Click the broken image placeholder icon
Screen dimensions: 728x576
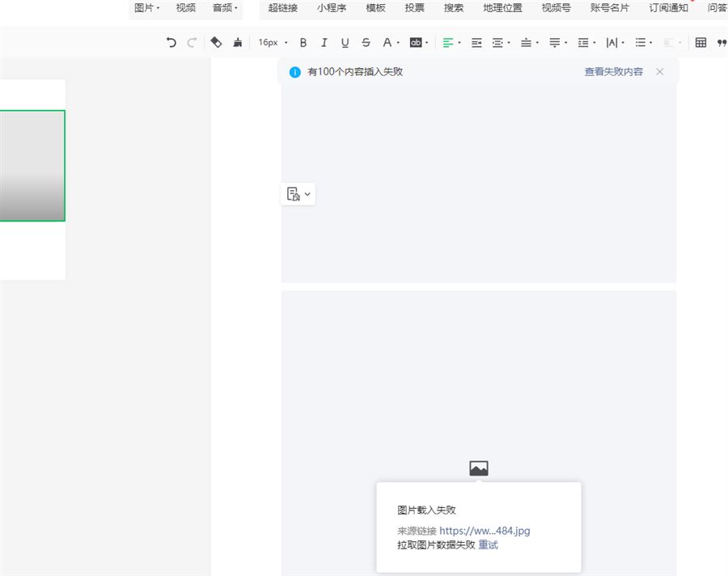[x=479, y=468]
